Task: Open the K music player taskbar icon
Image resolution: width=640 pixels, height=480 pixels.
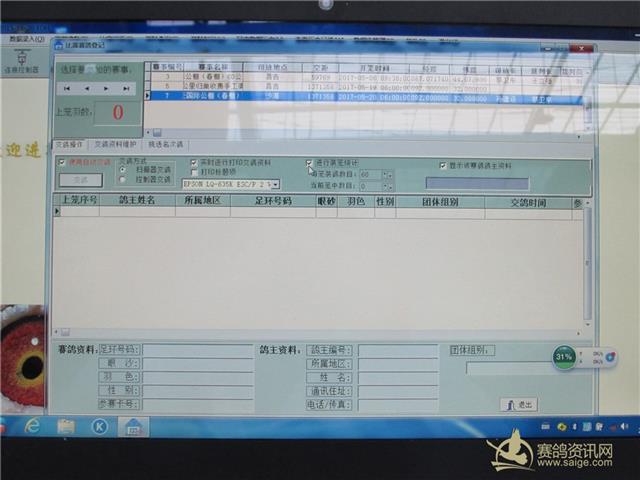Action: [x=99, y=426]
